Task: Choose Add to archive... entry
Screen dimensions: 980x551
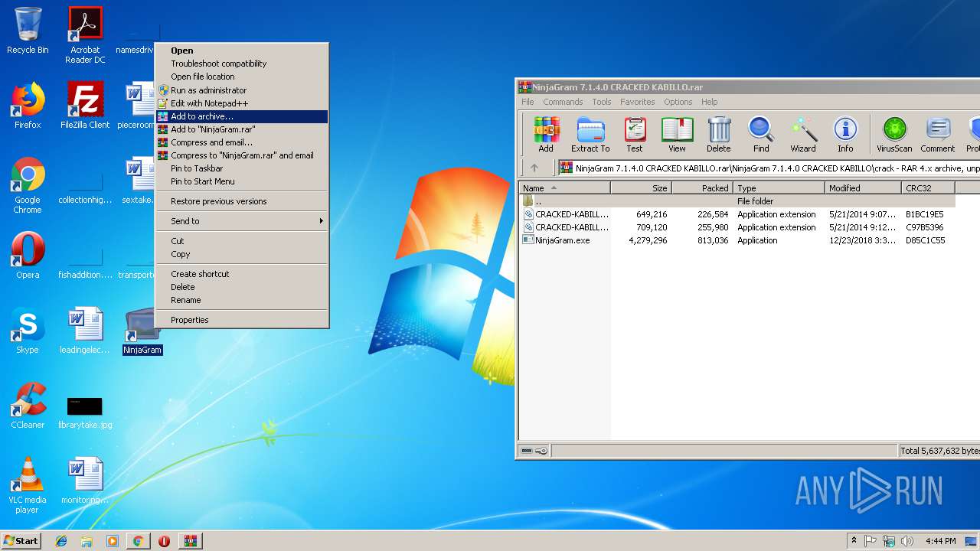Action: point(242,116)
